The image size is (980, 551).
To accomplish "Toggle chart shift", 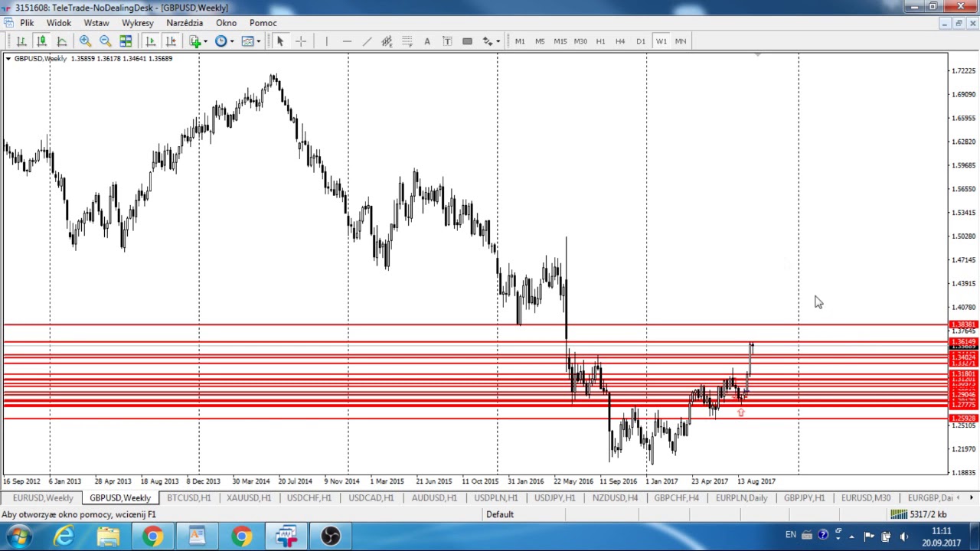I will [171, 41].
